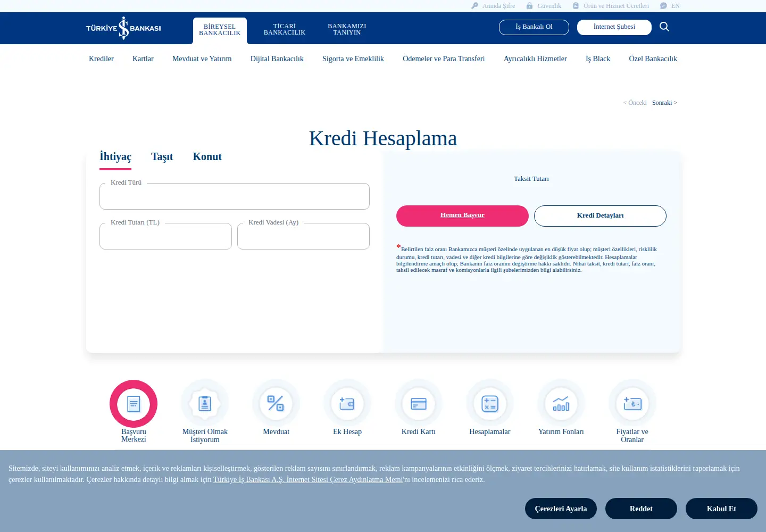Select Bankamızı Tanıyın tab
The width and height of the screenshot is (766, 532).
click(x=347, y=29)
